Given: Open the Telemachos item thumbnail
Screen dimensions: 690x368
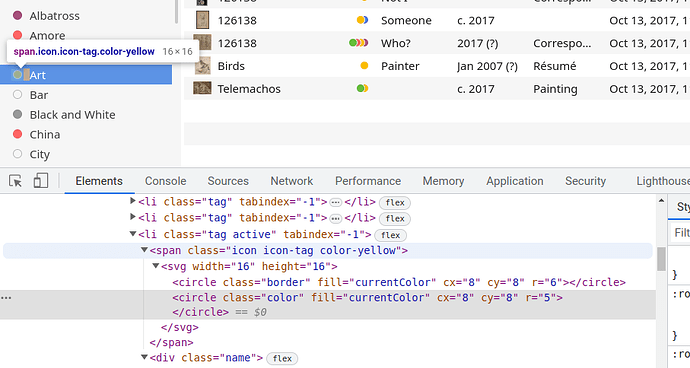Looking at the screenshot, I should (202, 88).
